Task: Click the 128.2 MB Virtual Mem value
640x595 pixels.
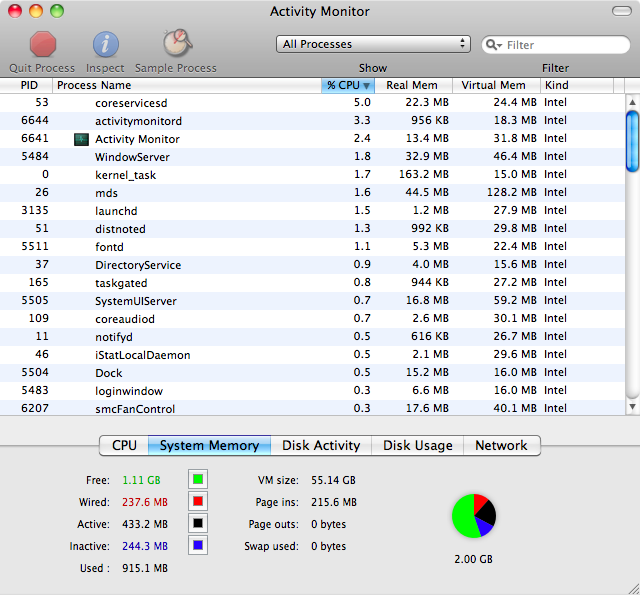Action: (x=512, y=192)
